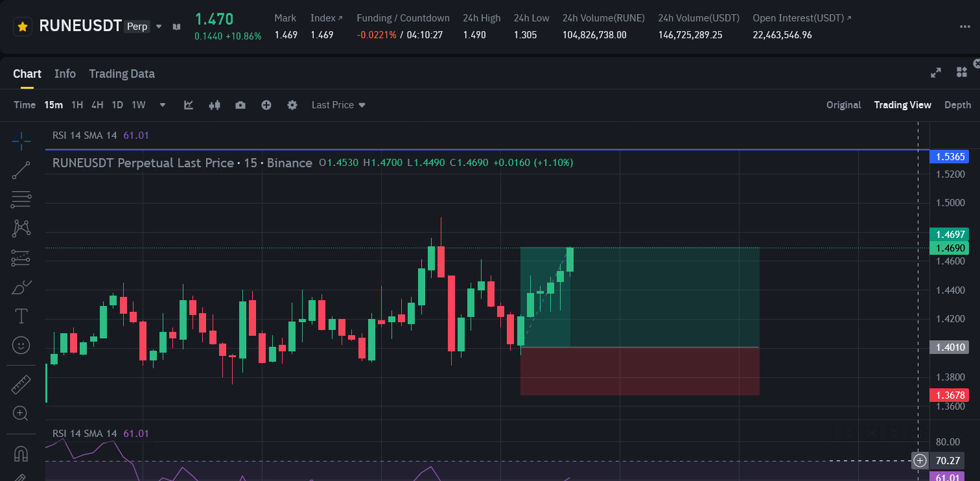Click the 24h Volume(USDT) value 146,725,289.25

click(690, 35)
